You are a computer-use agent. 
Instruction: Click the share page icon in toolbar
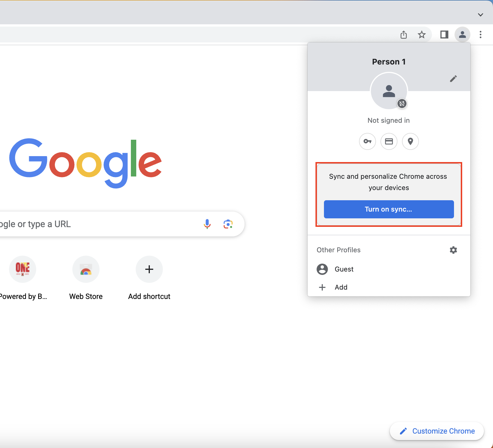pyautogui.click(x=404, y=35)
